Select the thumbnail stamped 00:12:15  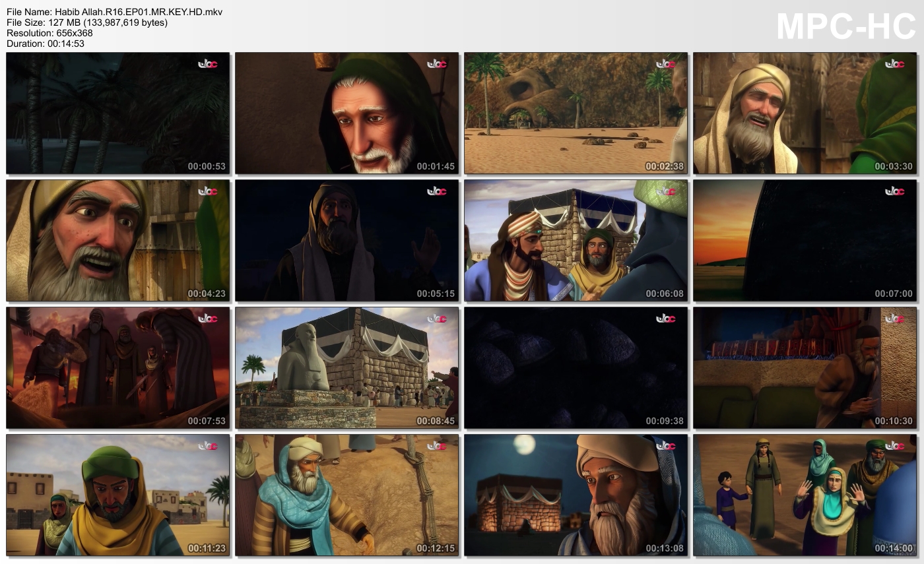[x=347, y=495]
